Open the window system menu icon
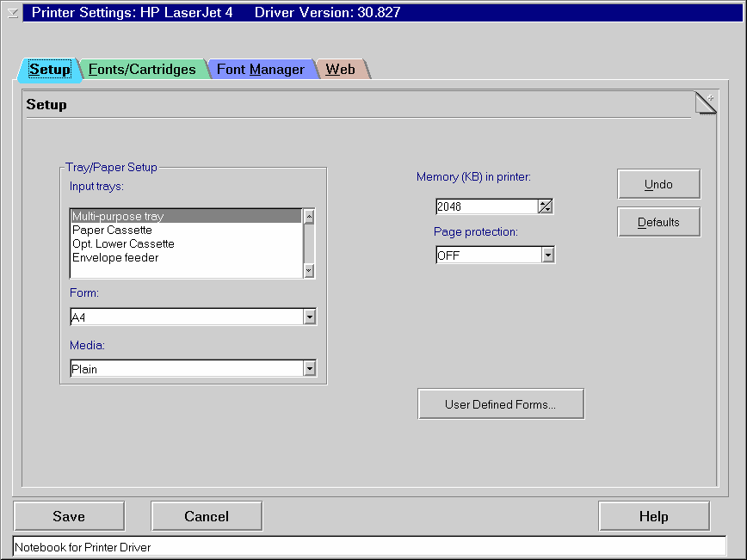 [x=13, y=13]
